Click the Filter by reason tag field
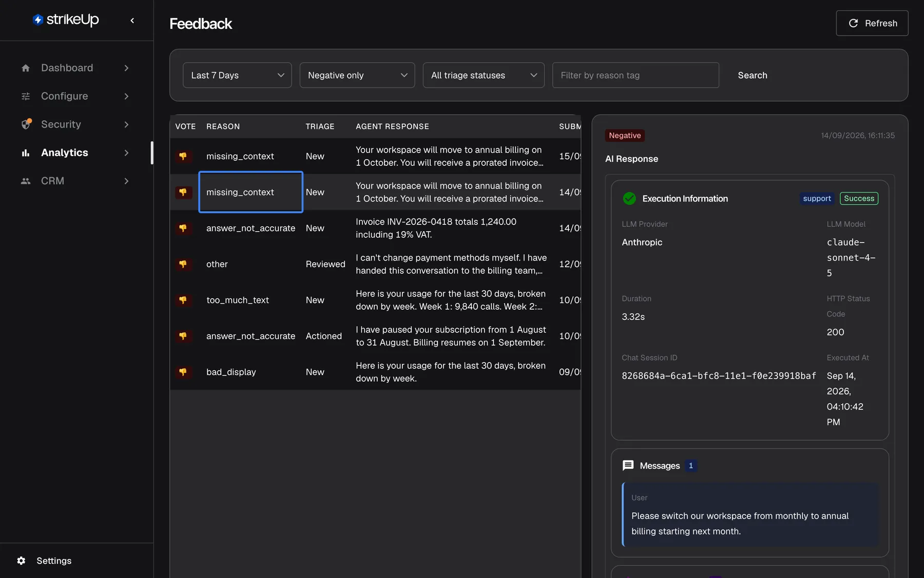This screenshot has width=924, height=578. coord(636,75)
